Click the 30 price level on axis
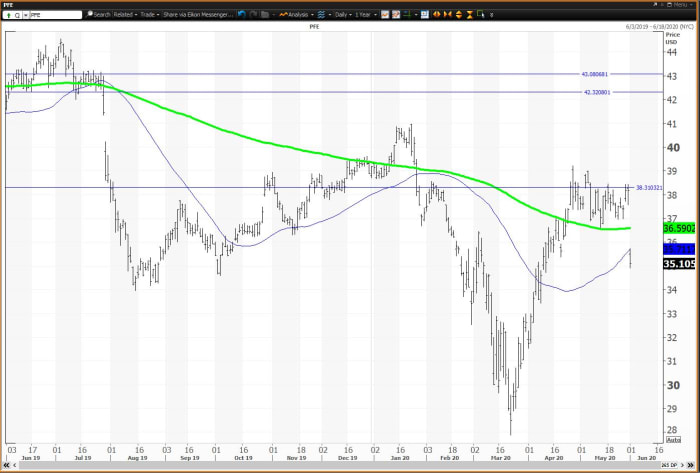This screenshot has height=473, width=700. pos(673,385)
